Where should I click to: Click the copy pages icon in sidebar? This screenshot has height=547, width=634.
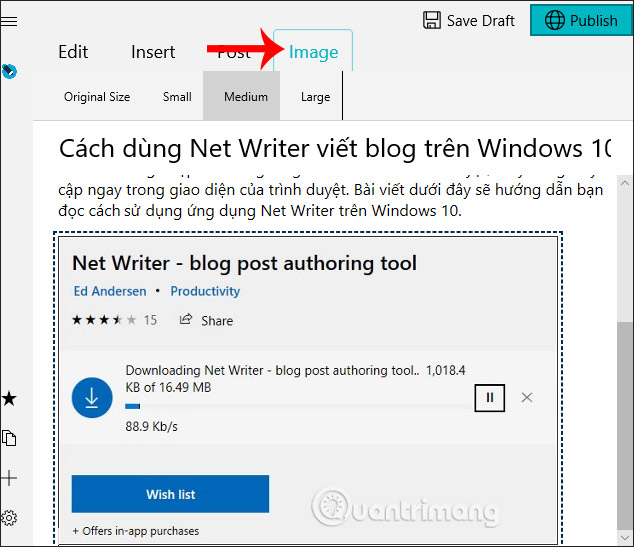9,438
